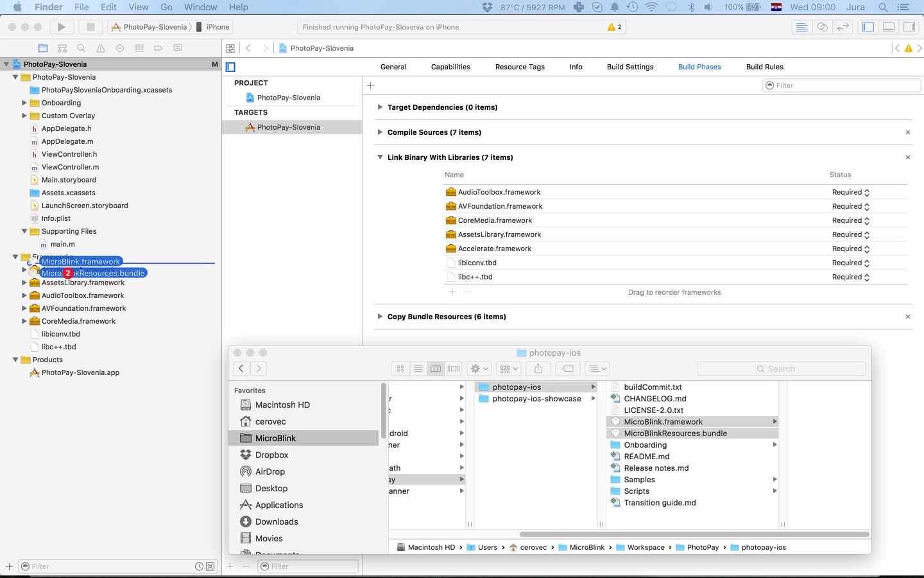Select ViewController.m in navigator
Screen dimensions: 924x578
pyautogui.click(x=70, y=167)
